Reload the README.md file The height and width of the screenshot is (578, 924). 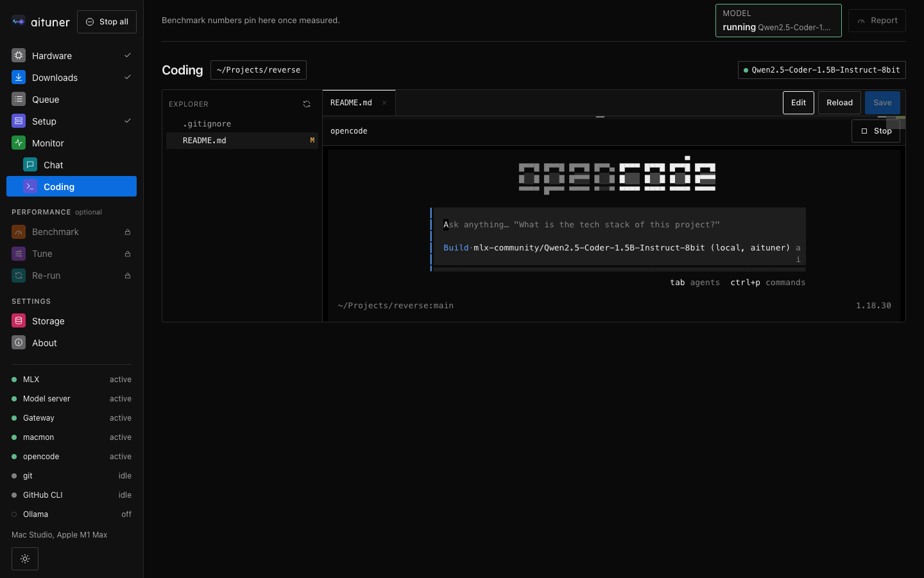839,103
